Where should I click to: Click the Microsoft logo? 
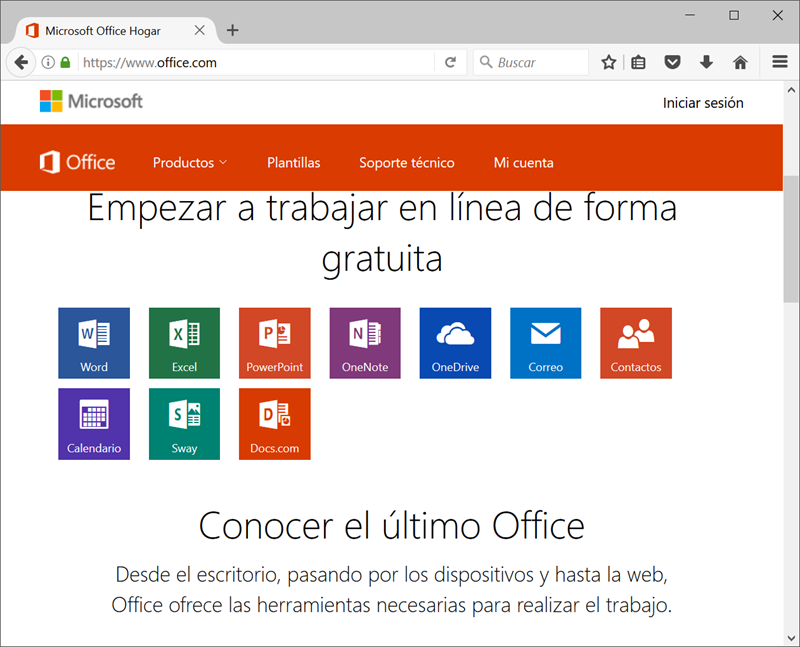[91, 101]
